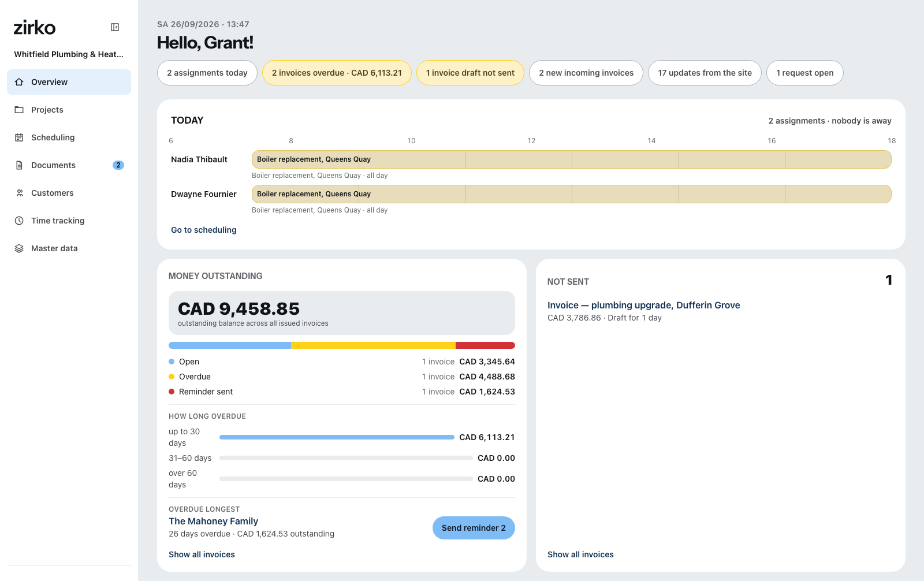Click 2 assignments · nobody is away text
Screen dimensions: 924x581
coord(830,121)
